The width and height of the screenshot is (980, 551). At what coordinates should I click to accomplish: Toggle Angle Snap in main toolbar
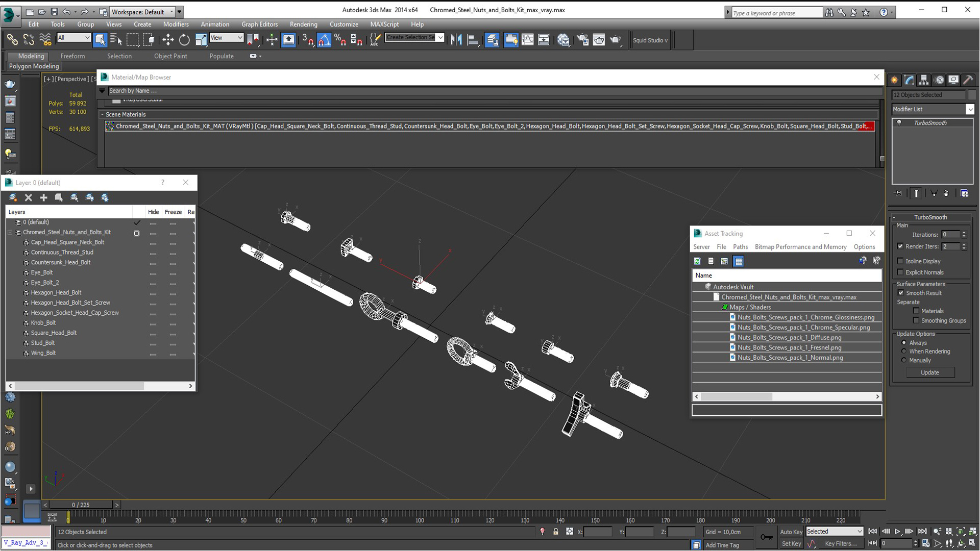(324, 40)
